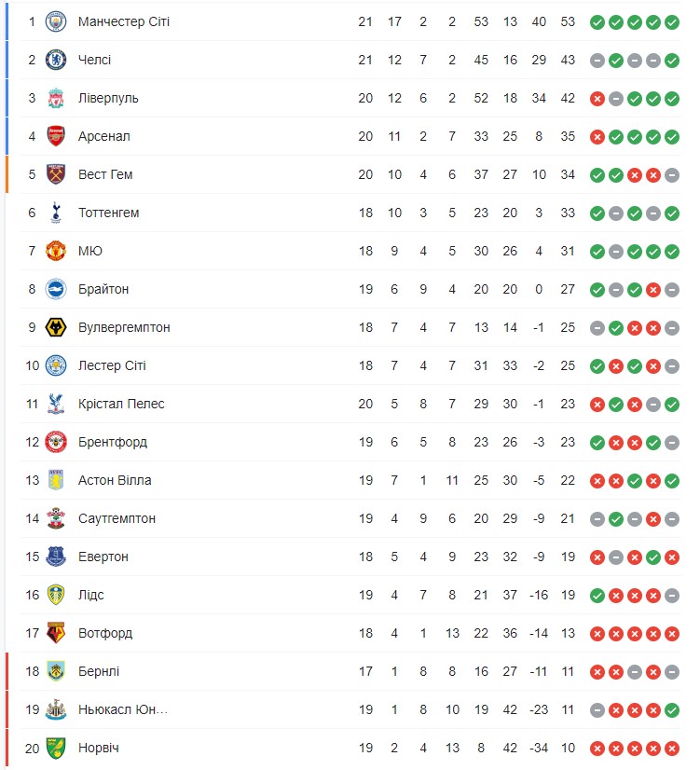Click the Everton club crest

coord(56,557)
